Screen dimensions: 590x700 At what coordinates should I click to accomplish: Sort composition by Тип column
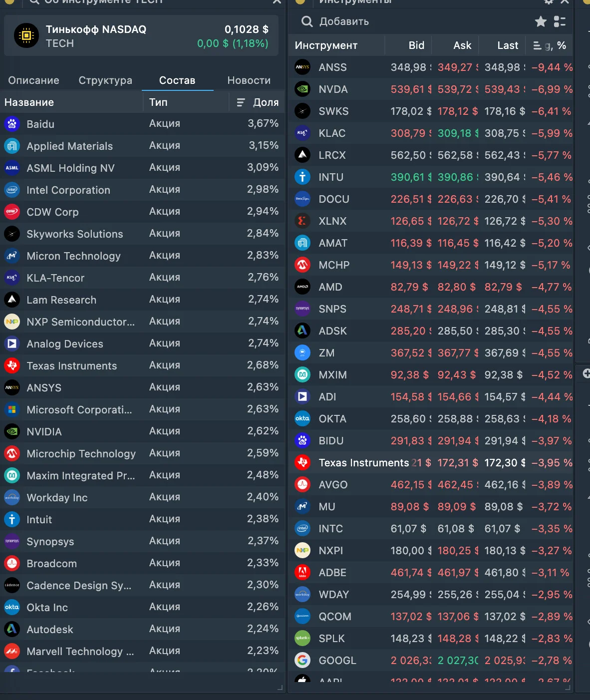158,102
